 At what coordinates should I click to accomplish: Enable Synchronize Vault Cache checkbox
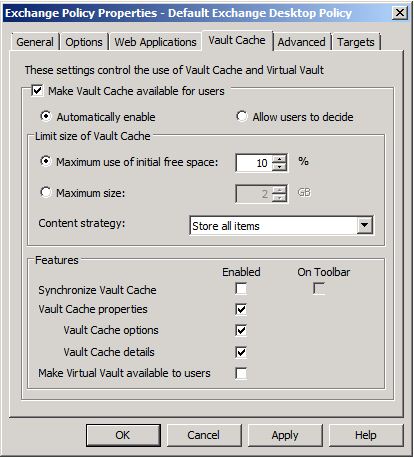coord(241,289)
